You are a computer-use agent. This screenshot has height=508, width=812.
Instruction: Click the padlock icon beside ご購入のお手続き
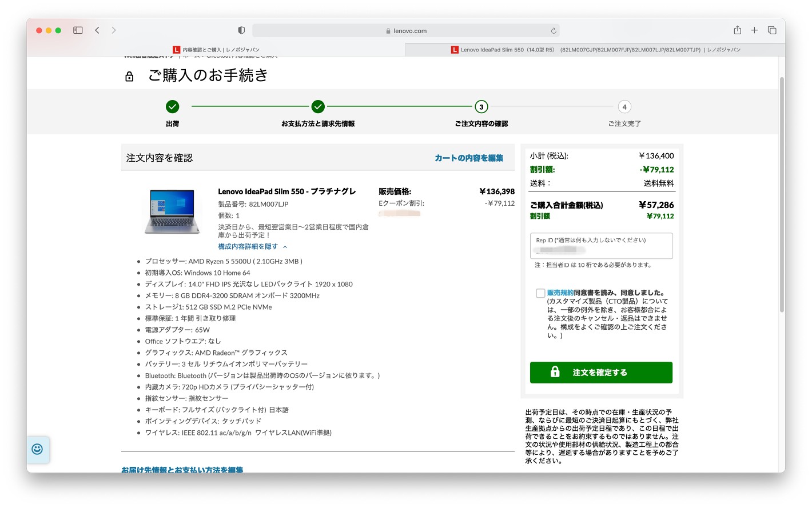tap(129, 77)
